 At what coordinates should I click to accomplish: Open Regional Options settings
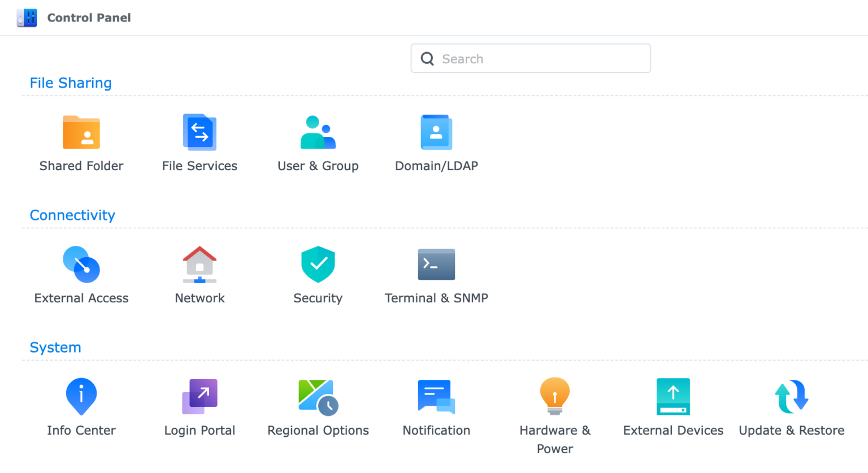(318, 397)
